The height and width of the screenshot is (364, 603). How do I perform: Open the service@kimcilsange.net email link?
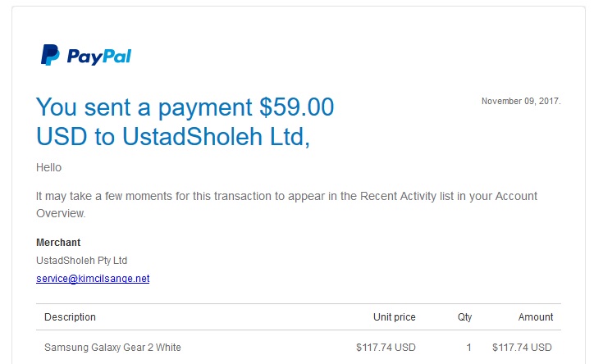[93, 278]
